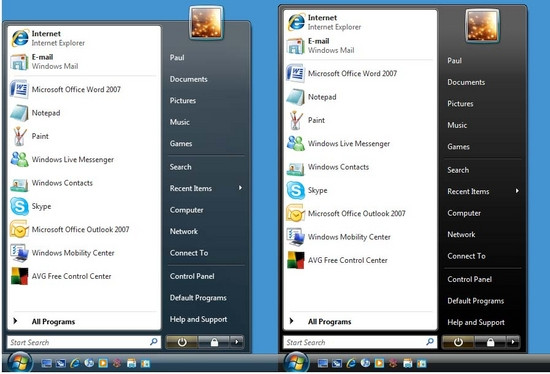
Task: Click Media Player taskbar icon under the blue menu
Action: 103,363
